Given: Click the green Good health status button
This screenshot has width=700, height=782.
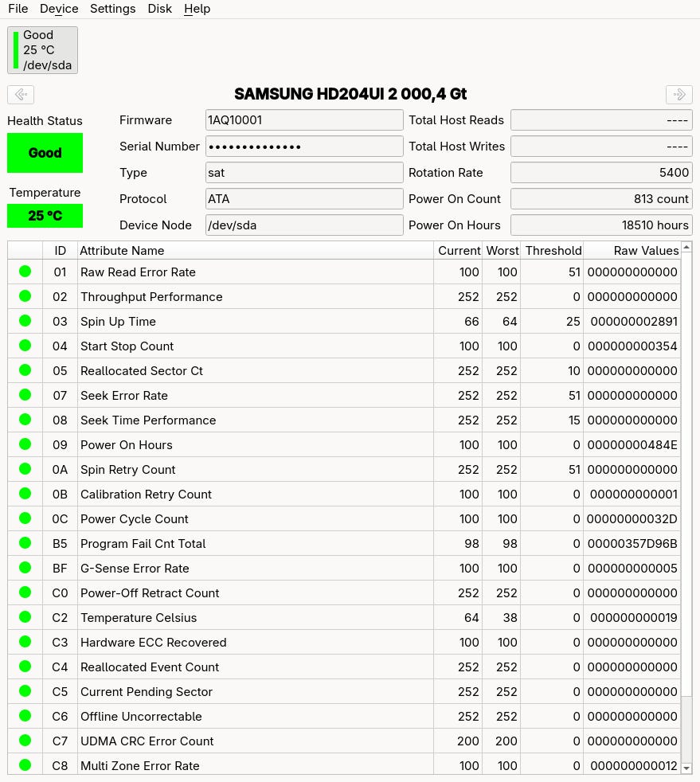Looking at the screenshot, I should (x=45, y=153).
